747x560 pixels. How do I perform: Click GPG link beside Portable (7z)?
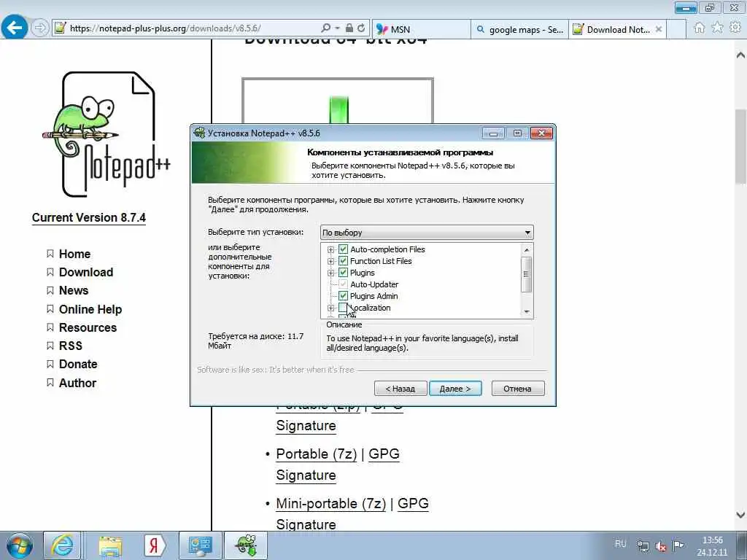tap(384, 454)
